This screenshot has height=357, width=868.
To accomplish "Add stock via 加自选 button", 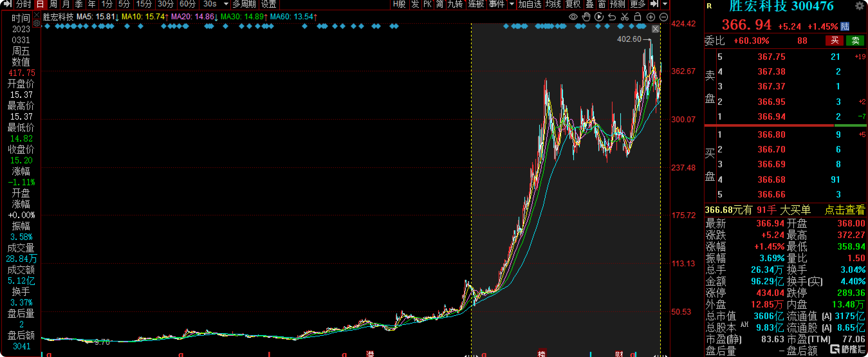I will coord(530,4).
